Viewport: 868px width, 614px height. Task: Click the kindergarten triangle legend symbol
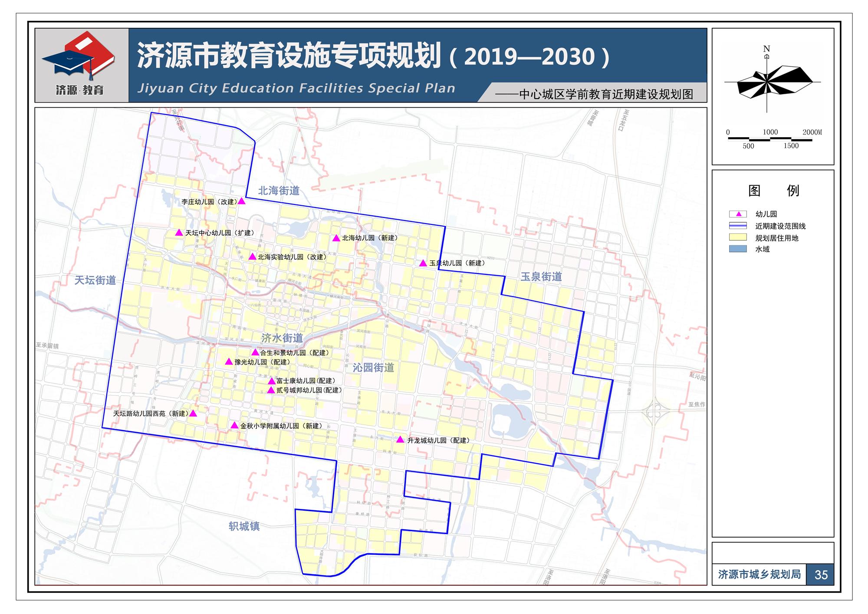[x=738, y=214]
